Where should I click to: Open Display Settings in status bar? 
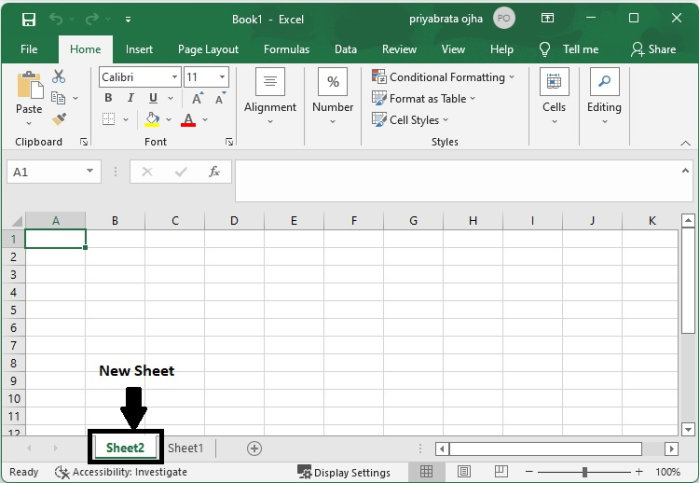(x=344, y=472)
